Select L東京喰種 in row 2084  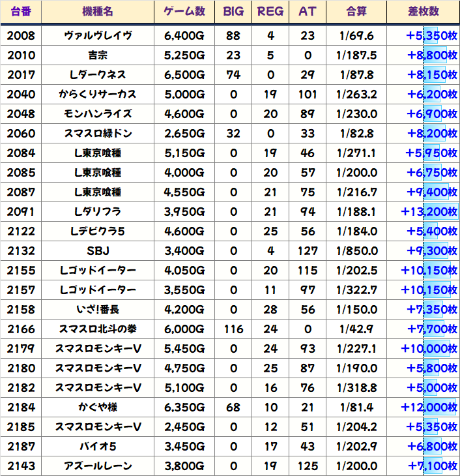coord(98,153)
